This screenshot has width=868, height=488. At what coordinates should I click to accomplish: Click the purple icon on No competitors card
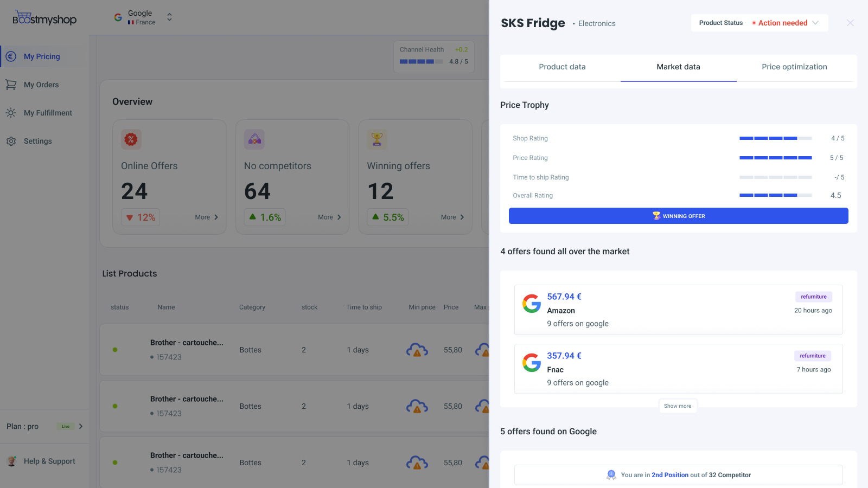pos(254,139)
